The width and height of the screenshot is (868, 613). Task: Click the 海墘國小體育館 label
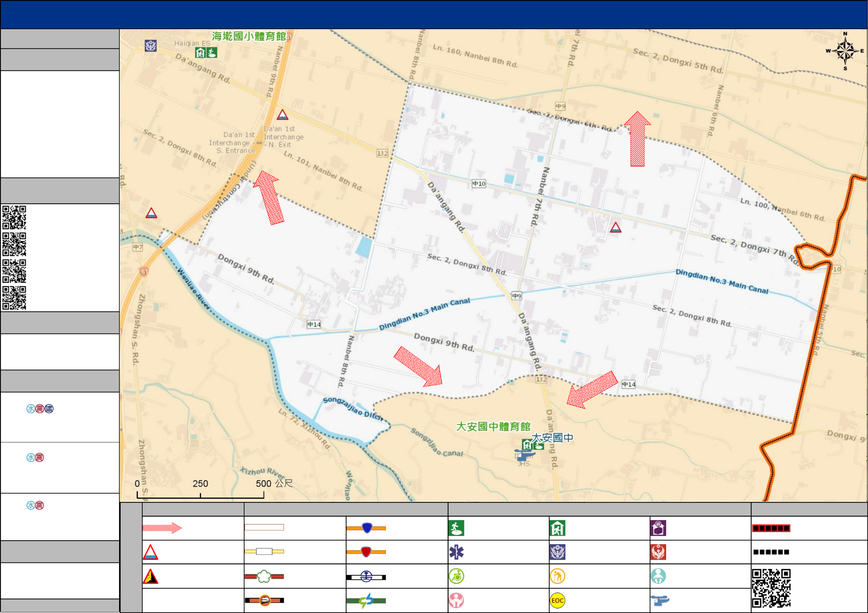coord(249,36)
